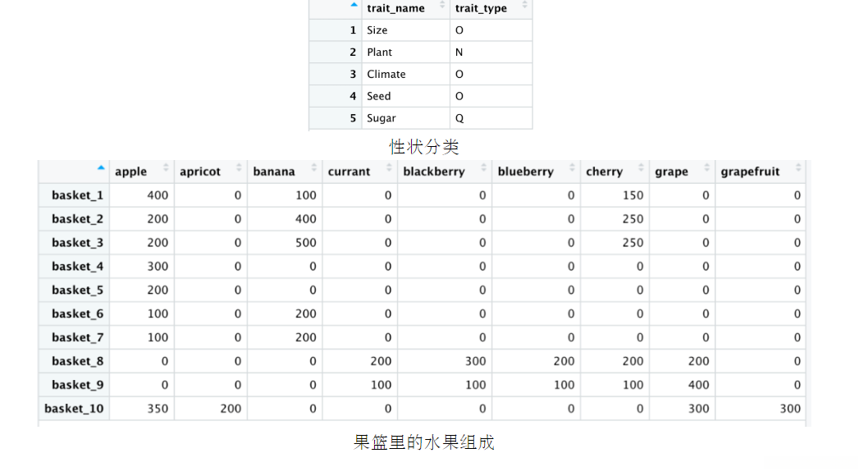Viewport: 868px width, 476px height.
Task: Click trait type 'O' in Seed row
Action: (x=459, y=96)
